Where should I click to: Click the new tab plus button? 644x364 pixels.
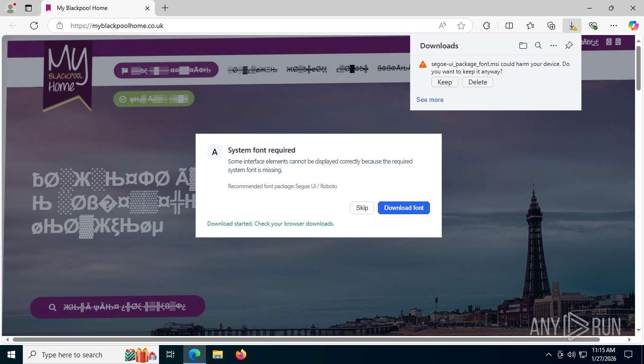pos(165,8)
